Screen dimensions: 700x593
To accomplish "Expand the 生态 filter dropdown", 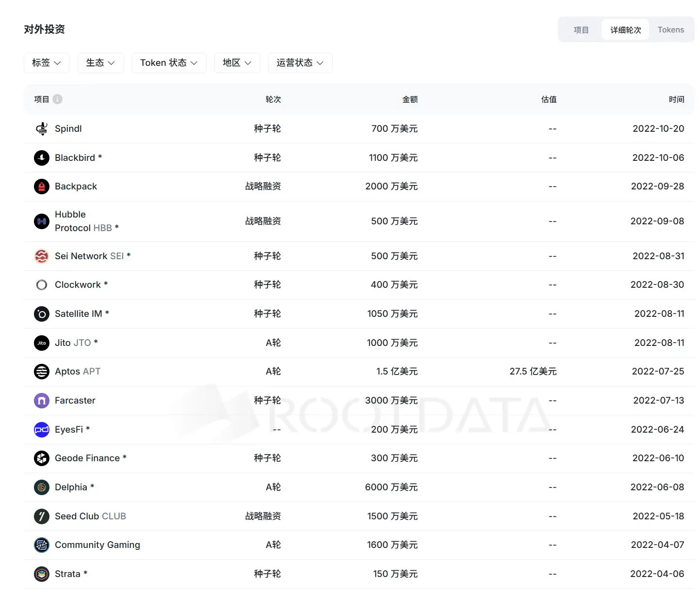I will coord(100,63).
